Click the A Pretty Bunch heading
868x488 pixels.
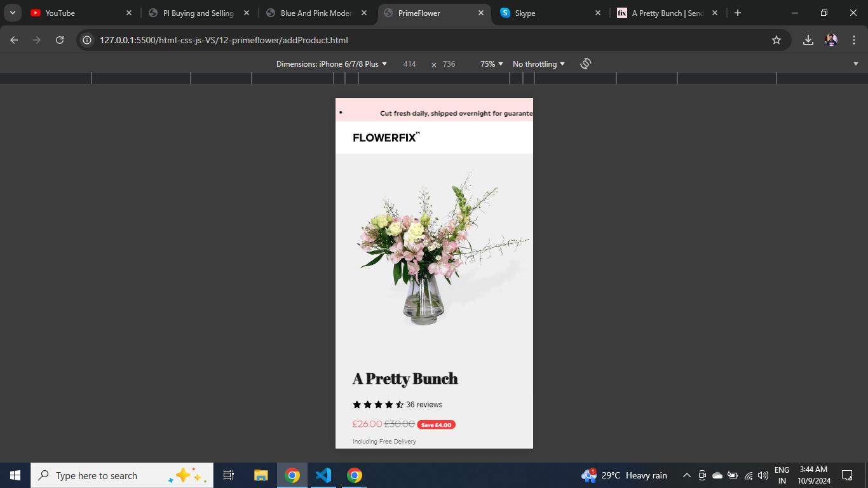(405, 379)
